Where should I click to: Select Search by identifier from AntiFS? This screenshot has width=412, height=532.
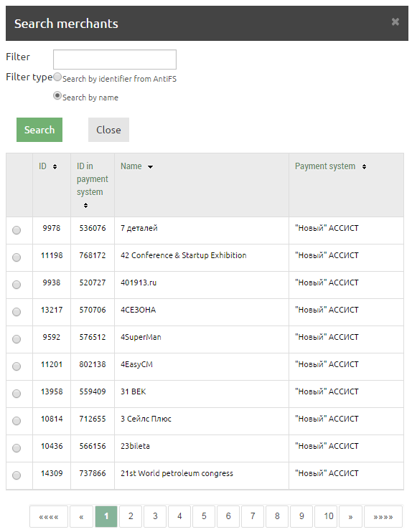click(x=57, y=77)
